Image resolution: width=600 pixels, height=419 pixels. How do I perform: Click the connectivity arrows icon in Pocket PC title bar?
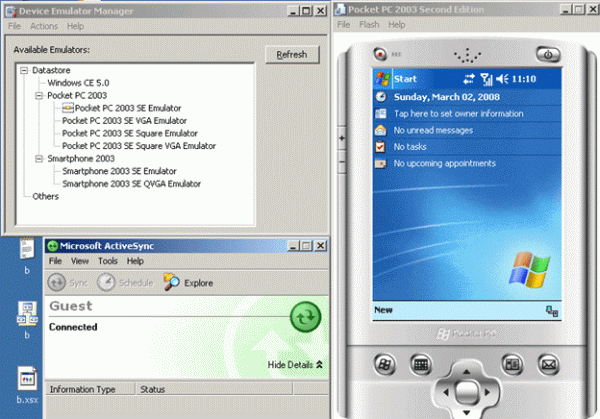(469, 79)
